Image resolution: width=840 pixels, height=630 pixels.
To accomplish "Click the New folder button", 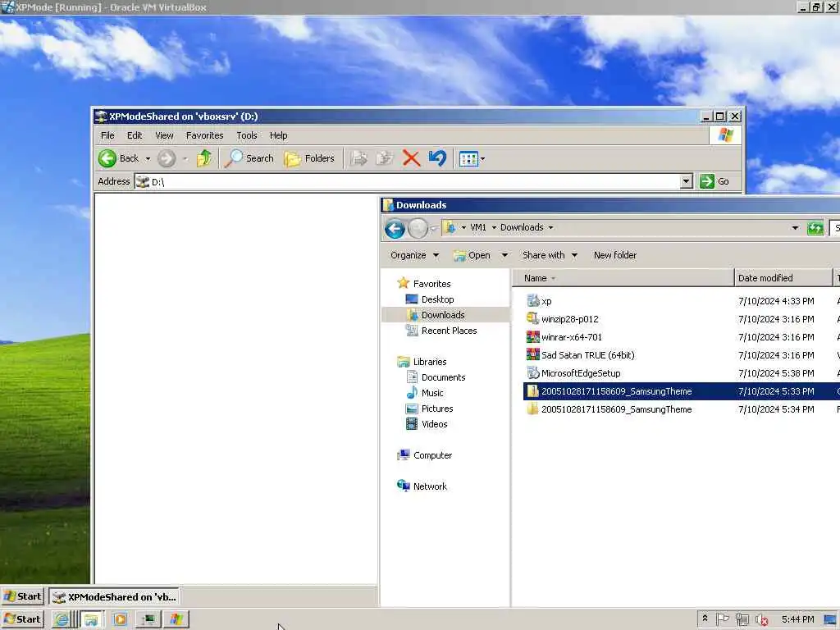I will coord(615,256).
